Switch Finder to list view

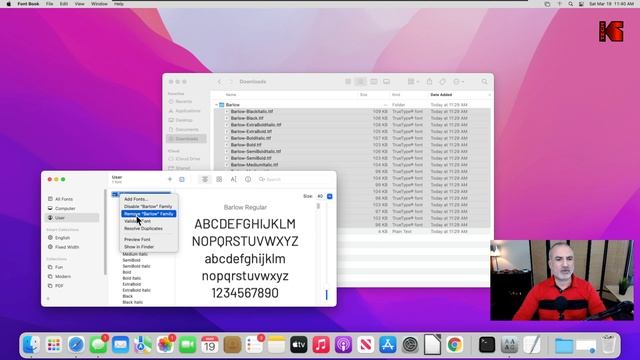coord(360,82)
